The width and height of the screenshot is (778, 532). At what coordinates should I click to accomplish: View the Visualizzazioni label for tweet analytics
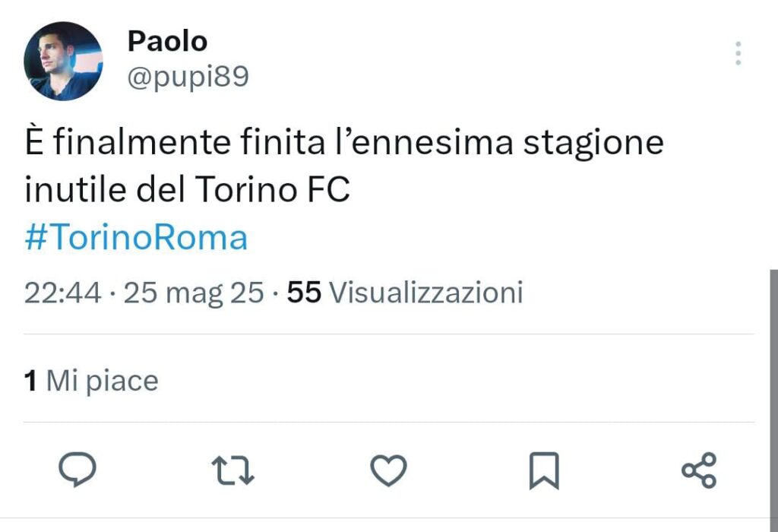click(426, 293)
